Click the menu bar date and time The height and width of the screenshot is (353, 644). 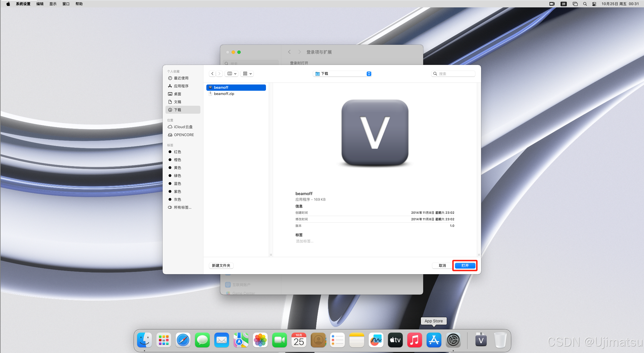[620, 4]
